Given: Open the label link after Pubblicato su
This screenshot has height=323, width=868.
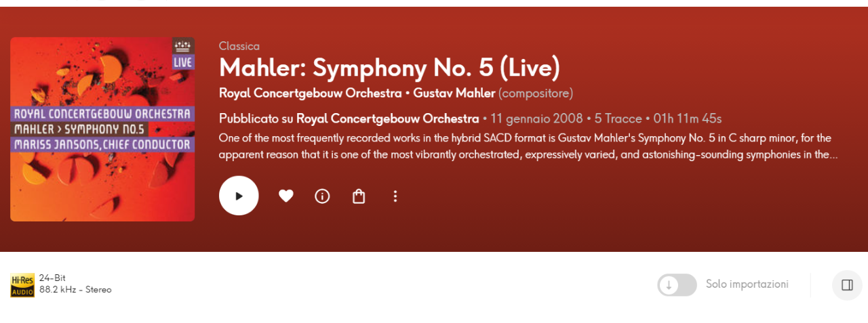Looking at the screenshot, I should tap(388, 119).
